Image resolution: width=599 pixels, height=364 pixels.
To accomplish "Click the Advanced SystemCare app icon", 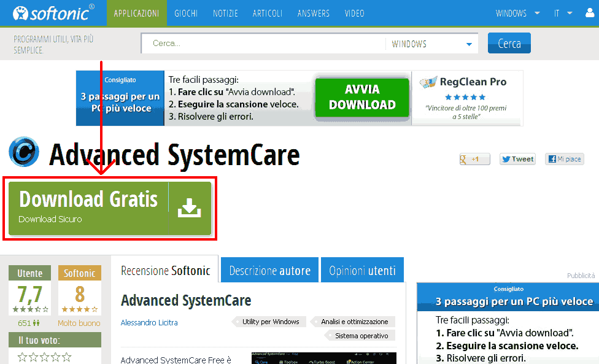I will (x=24, y=152).
